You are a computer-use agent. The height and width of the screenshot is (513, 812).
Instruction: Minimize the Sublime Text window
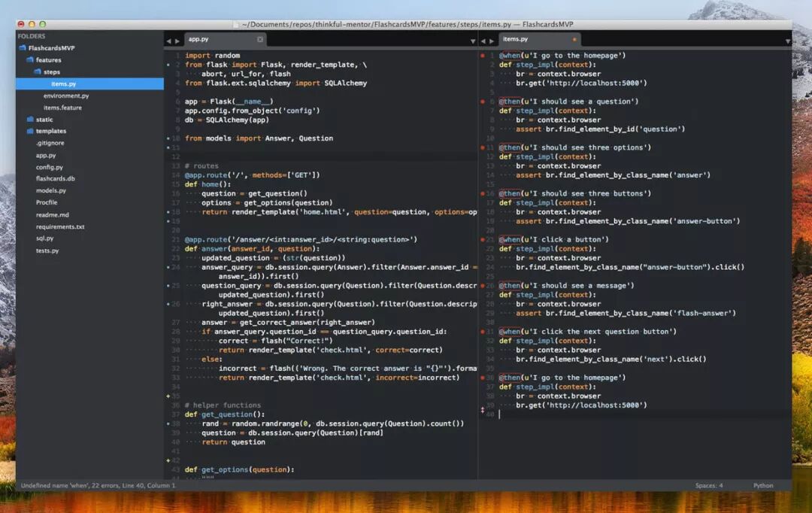pos(32,24)
